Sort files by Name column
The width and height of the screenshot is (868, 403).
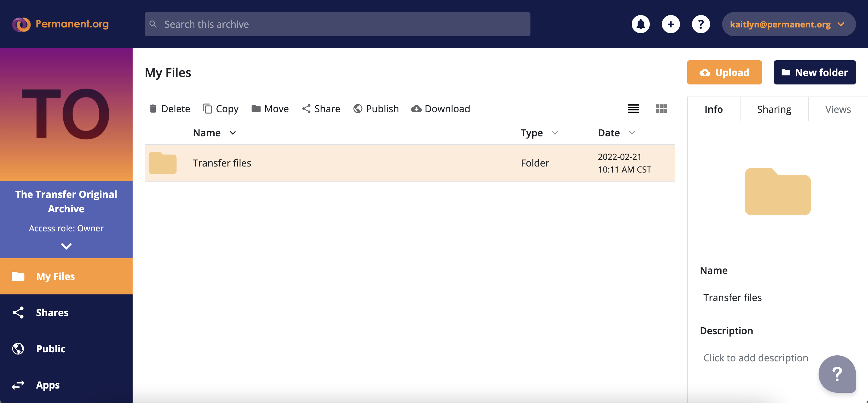tap(207, 133)
